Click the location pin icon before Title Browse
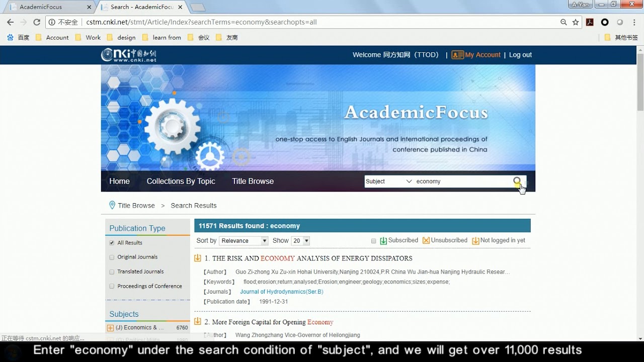The width and height of the screenshot is (644, 362). pyautogui.click(x=112, y=205)
